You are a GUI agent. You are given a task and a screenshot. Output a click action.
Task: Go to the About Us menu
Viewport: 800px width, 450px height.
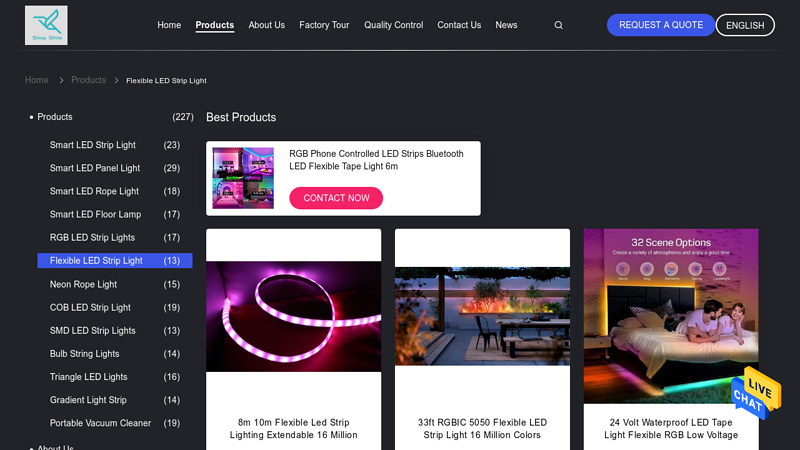[x=266, y=25]
